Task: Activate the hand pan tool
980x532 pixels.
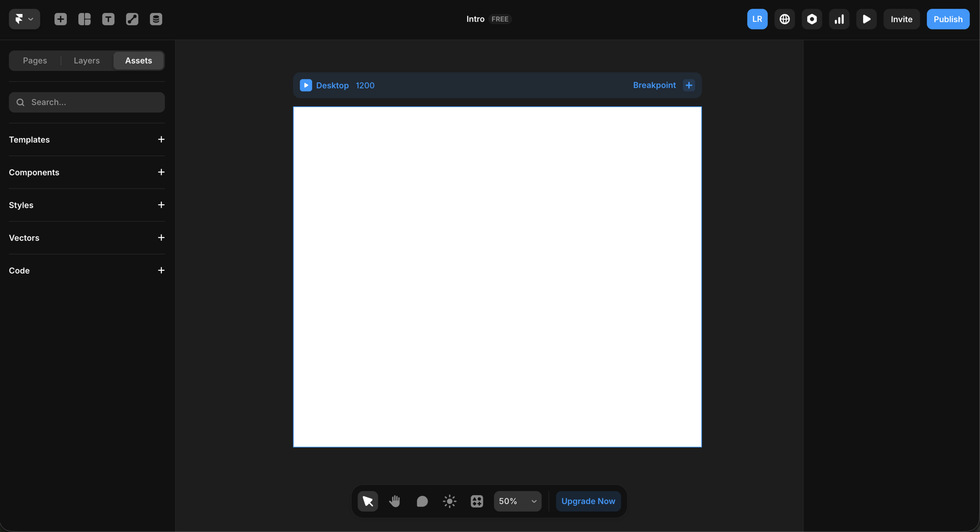Action: pyautogui.click(x=395, y=501)
